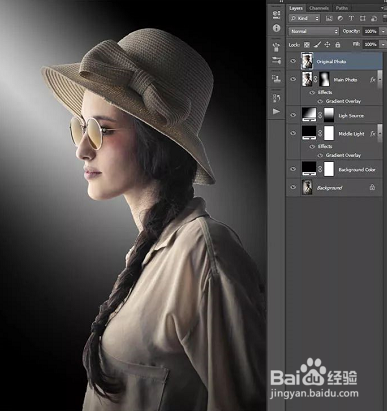Image resolution: width=387 pixels, height=411 pixels.
Task: Click Gradient Overlay text under Middle Light
Action: [343, 155]
